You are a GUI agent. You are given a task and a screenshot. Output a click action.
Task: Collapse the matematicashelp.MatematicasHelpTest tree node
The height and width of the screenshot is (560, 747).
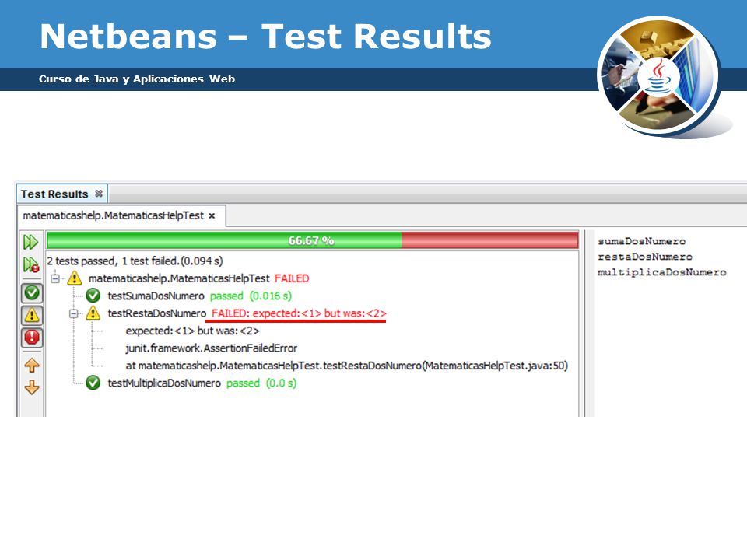pyautogui.click(x=55, y=278)
